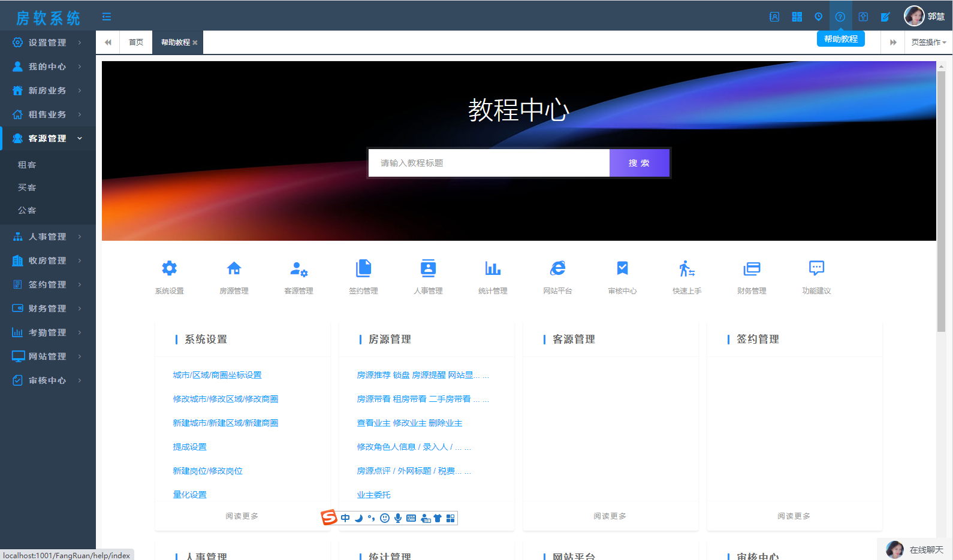Open the calculator icon in header
953x560 pixels.
pyautogui.click(x=797, y=17)
